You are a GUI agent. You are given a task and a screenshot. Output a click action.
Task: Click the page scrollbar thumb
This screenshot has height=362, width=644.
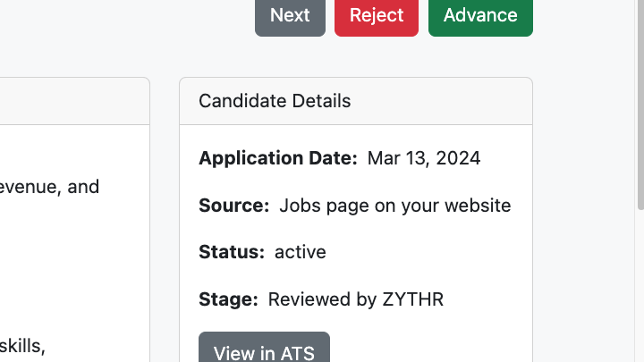(640, 105)
